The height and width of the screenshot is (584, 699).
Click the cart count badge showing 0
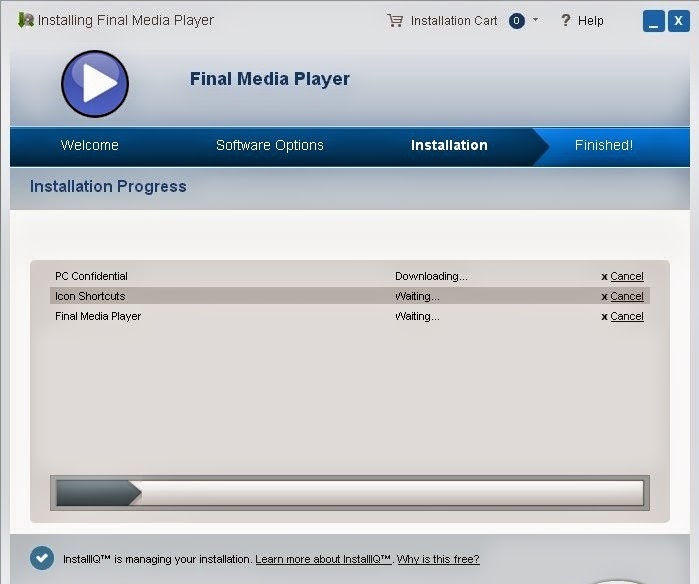point(517,21)
